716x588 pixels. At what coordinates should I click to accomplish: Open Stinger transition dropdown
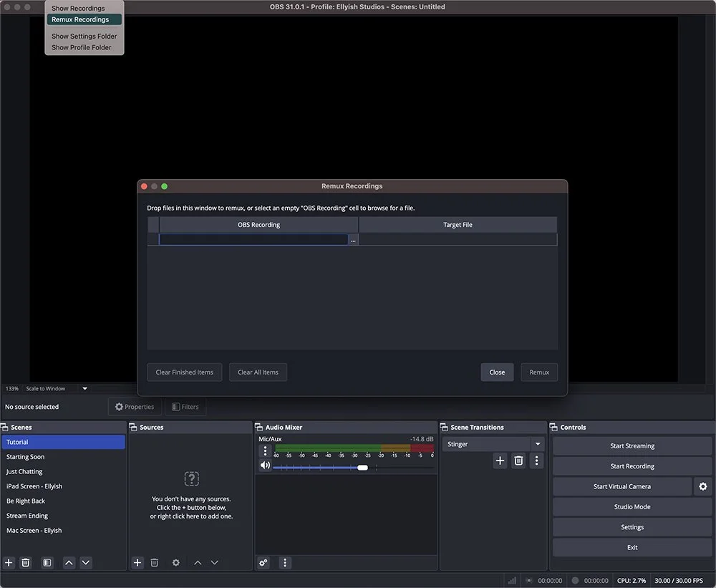[x=538, y=444]
